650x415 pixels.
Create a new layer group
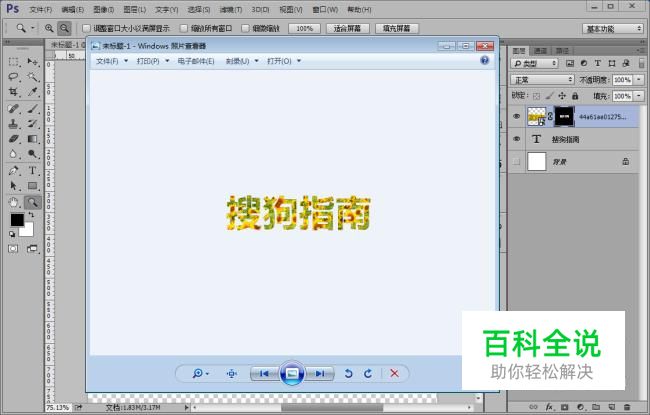[x=596, y=407]
